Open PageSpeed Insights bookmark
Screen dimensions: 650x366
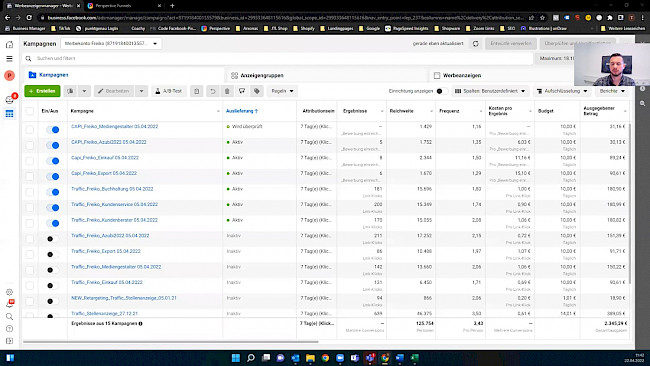click(406, 29)
